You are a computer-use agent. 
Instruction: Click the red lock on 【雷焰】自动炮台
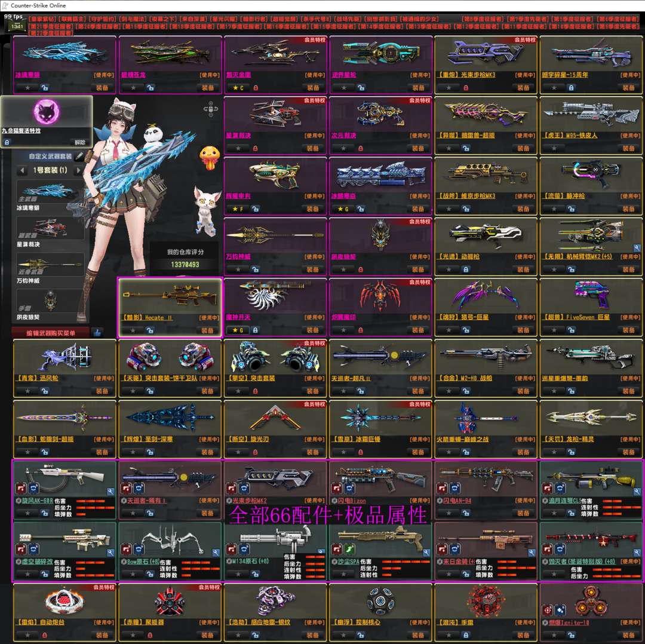(x=44, y=636)
